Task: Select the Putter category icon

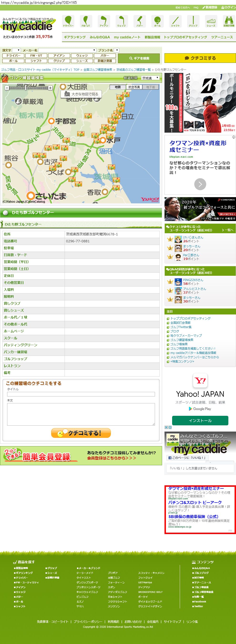Action: 140,21
